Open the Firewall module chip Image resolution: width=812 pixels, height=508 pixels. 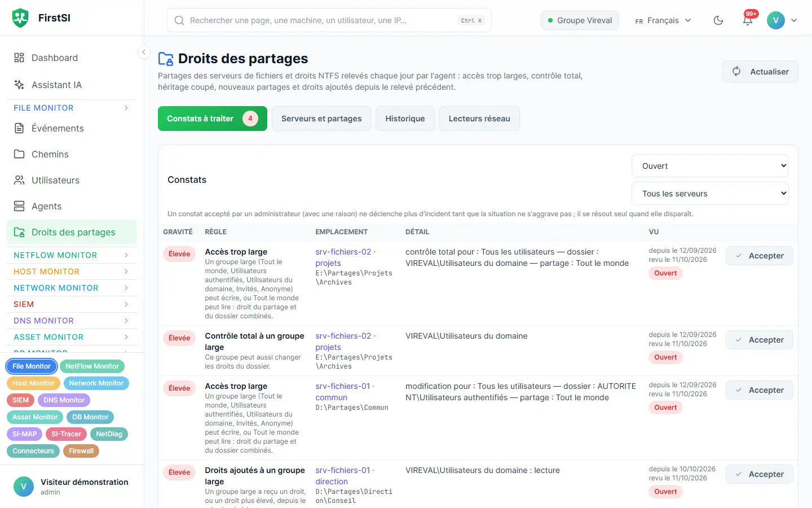81,451
